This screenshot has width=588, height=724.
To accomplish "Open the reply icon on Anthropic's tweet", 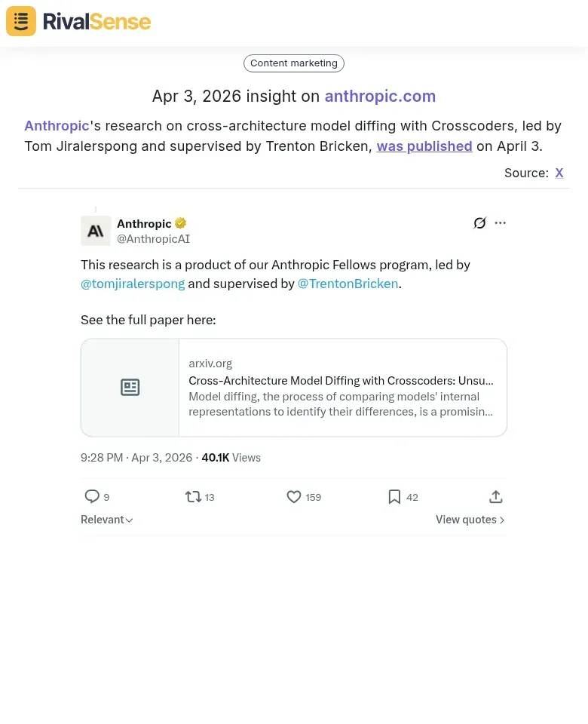I will [92, 496].
